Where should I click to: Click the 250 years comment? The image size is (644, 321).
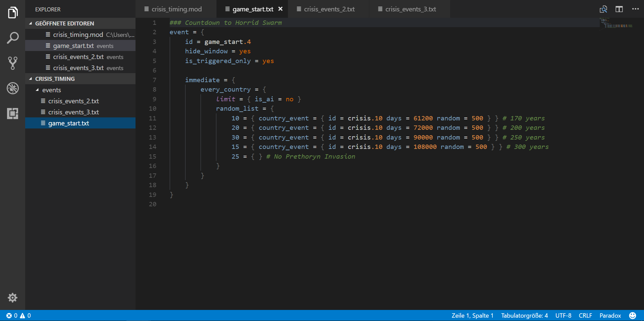524,138
